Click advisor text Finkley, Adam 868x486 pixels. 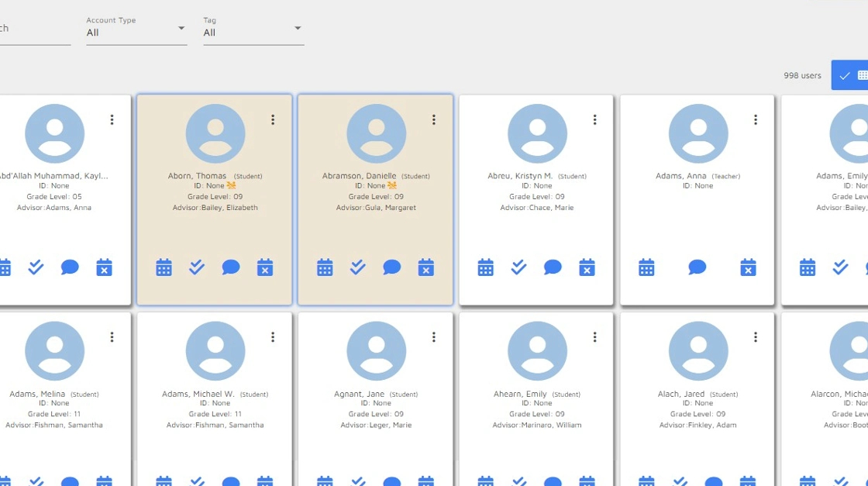pyautogui.click(x=712, y=425)
